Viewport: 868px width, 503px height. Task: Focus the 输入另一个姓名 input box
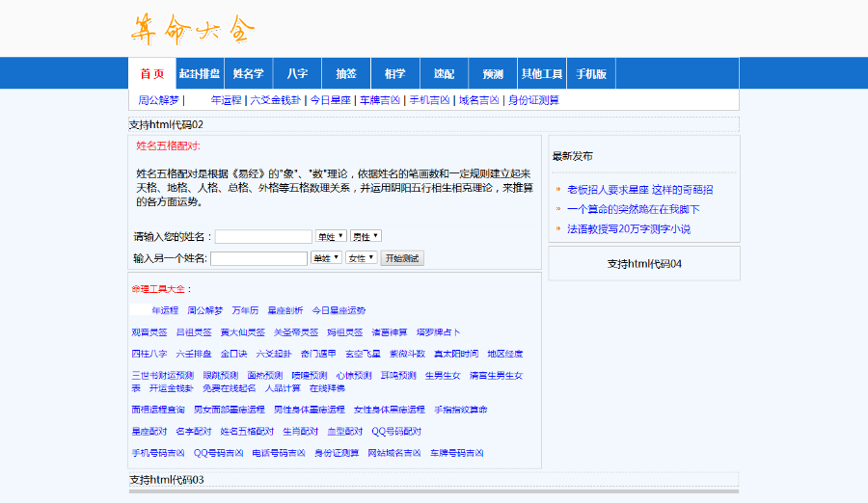click(x=258, y=258)
